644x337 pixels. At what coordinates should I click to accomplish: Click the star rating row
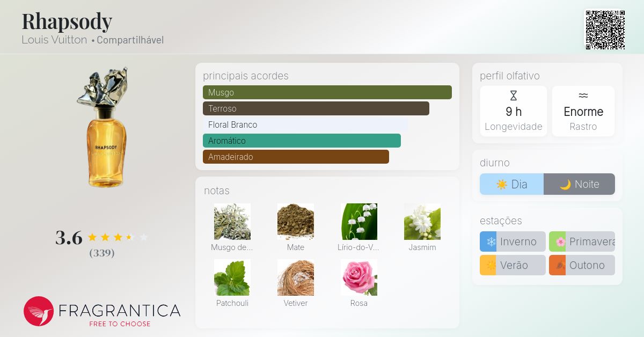click(118, 237)
